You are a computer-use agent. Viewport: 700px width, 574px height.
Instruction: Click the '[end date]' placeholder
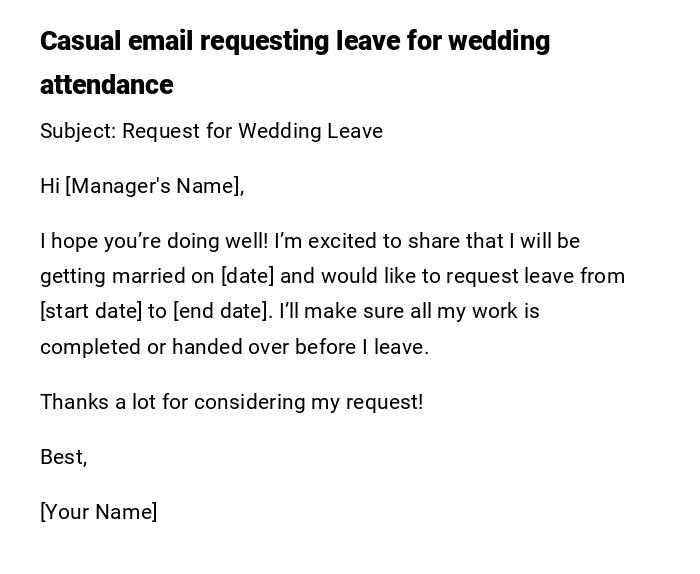[222, 311]
